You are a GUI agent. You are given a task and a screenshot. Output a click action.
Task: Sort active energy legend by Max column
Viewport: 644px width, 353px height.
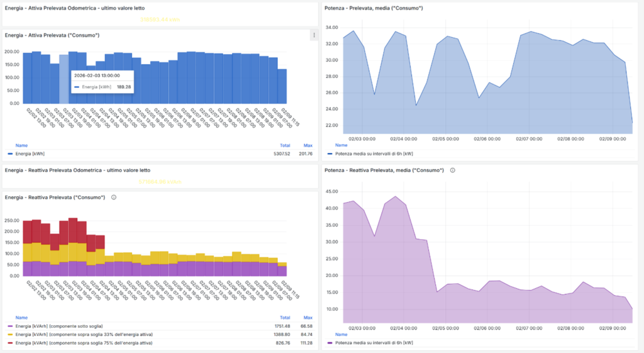coord(308,145)
